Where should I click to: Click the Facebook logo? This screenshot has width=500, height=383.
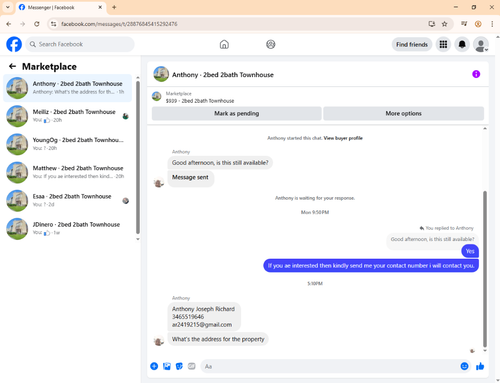(14, 44)
